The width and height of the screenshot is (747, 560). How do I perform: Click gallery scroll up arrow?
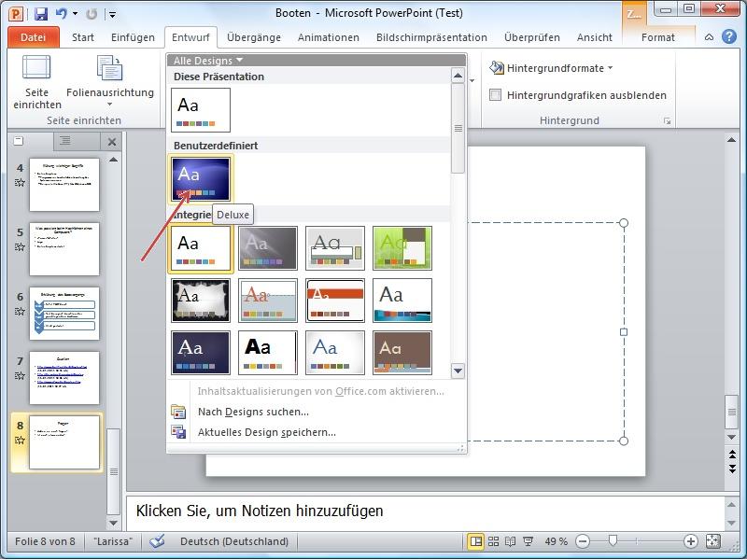(x=458, y=76)
